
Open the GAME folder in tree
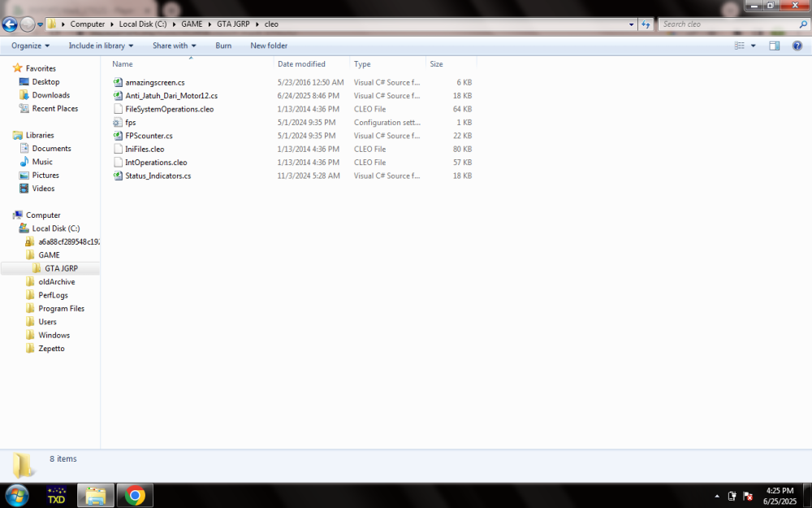(49, 255)
